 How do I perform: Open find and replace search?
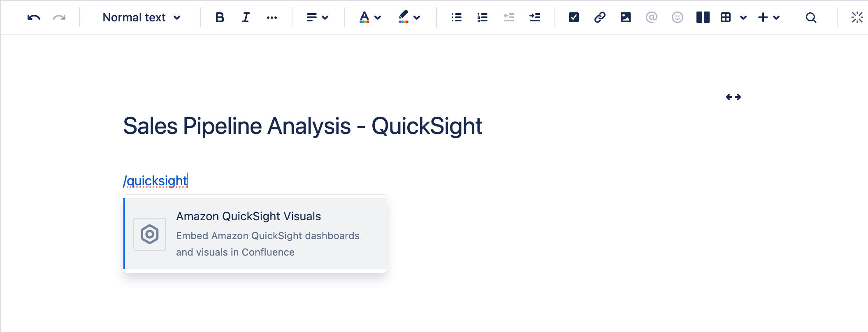click(811, 17)
